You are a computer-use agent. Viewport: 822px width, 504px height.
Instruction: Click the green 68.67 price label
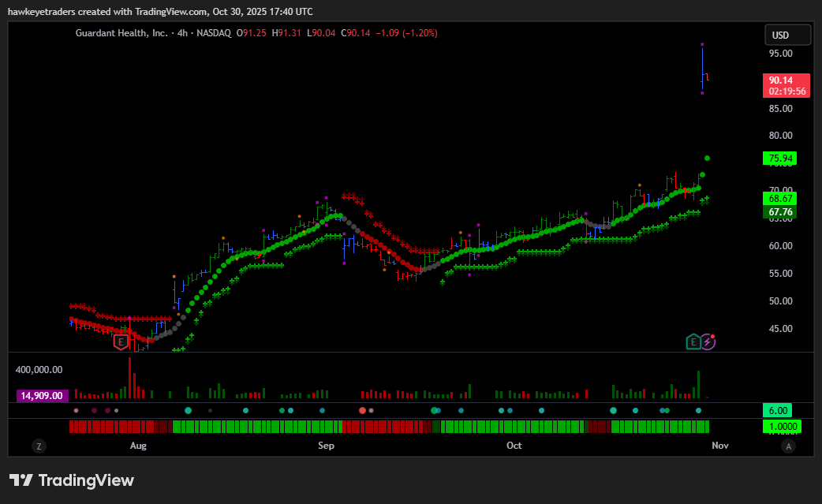click(780, 199)
